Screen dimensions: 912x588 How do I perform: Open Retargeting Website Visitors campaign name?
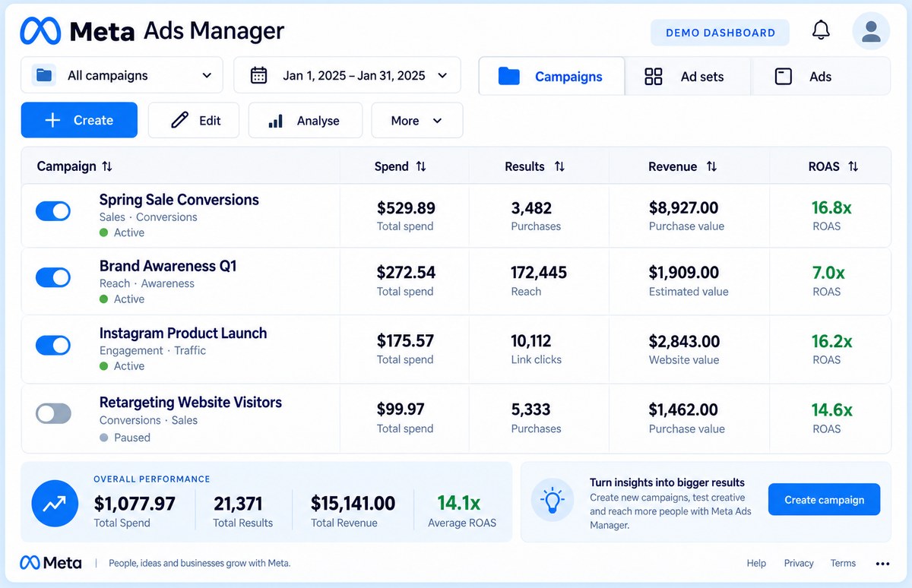(191, 402)
